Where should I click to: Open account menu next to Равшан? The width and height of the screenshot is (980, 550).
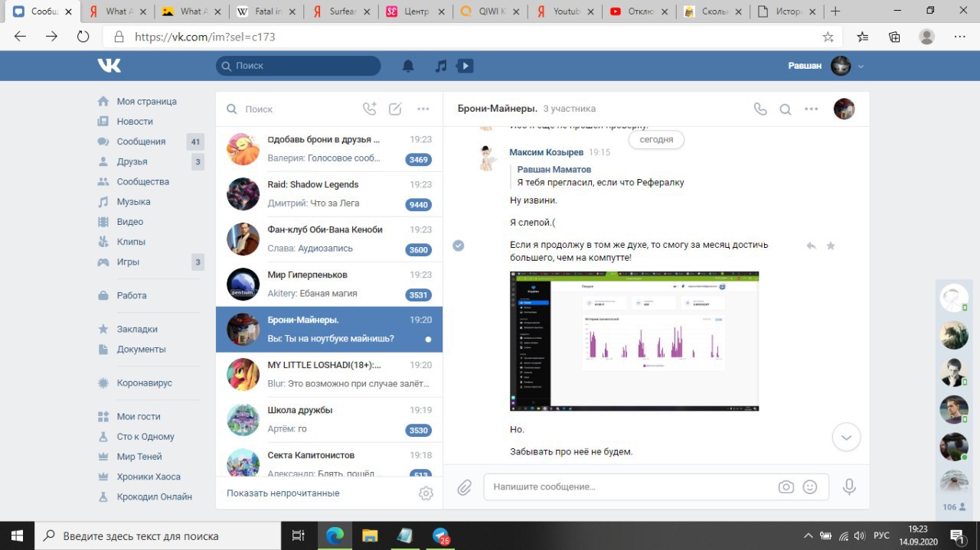(x=861, y=67)
